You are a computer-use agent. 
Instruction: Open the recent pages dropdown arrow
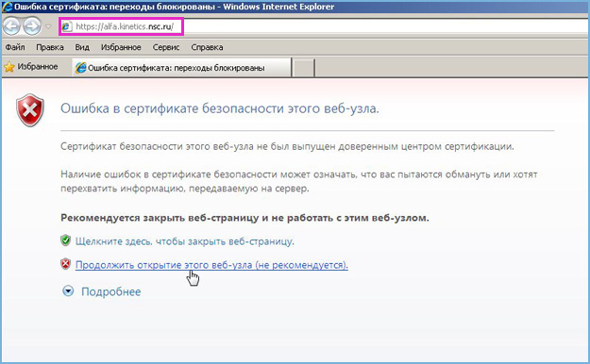[x=48, y=26]
